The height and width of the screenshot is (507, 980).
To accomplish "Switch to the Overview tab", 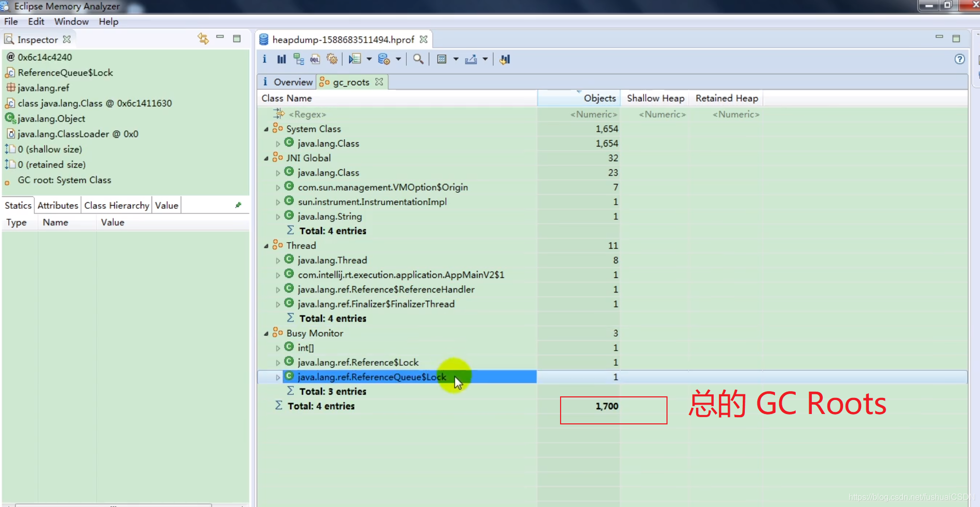I will tap(287, 82).
